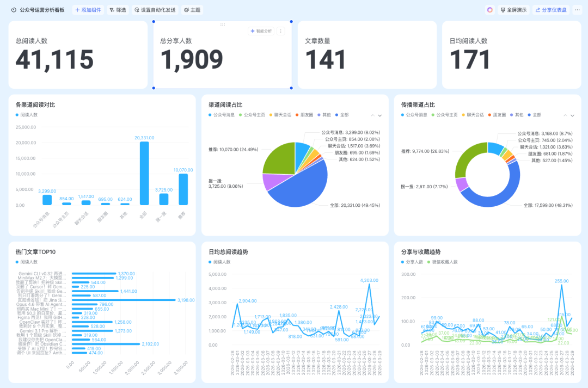
Task: Open the top-right three-dot more menu
Action: pos(578,10)
